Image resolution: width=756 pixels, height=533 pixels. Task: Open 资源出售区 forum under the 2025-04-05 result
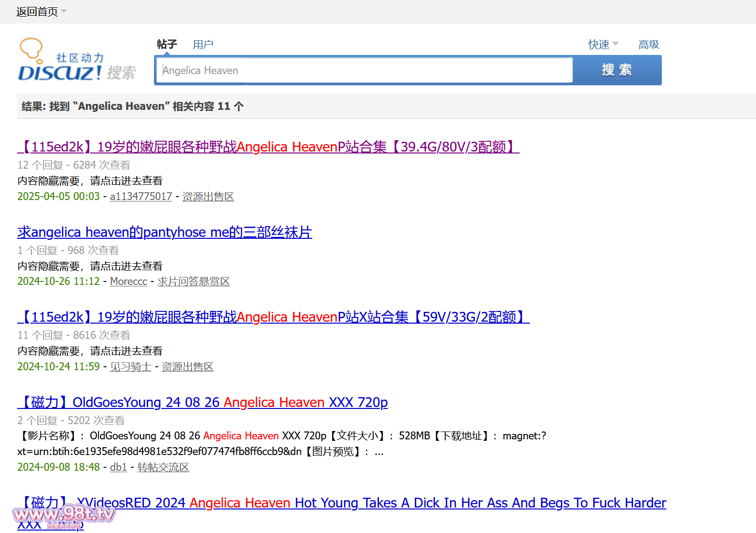pos(208,197)
